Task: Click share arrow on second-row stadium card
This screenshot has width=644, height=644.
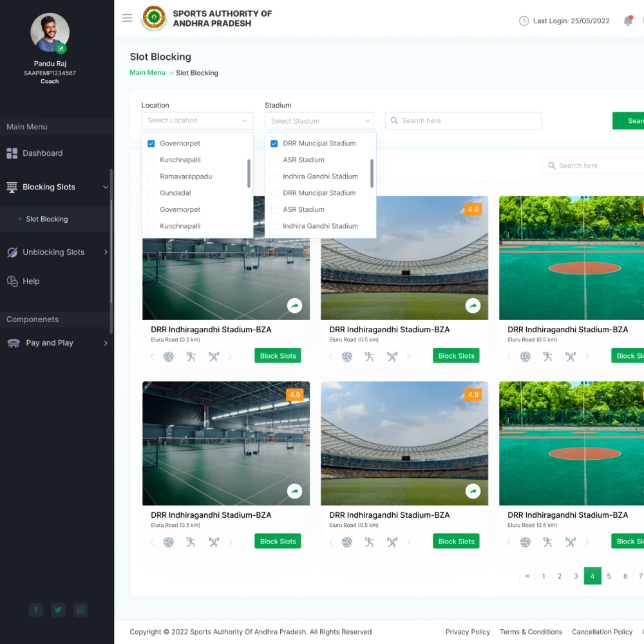Action: [473, 491]
